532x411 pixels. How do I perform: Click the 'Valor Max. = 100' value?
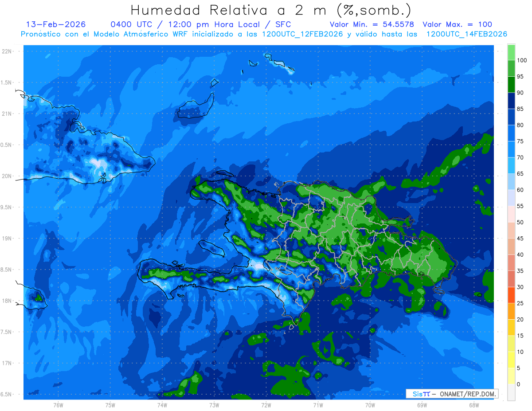coord(458,24)
